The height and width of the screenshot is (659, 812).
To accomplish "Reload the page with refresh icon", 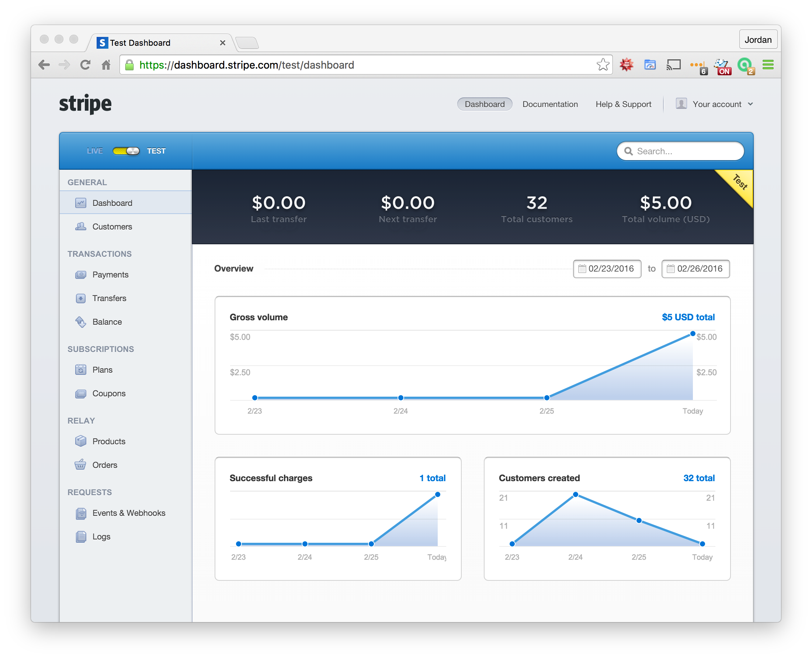I will point(86,65).
